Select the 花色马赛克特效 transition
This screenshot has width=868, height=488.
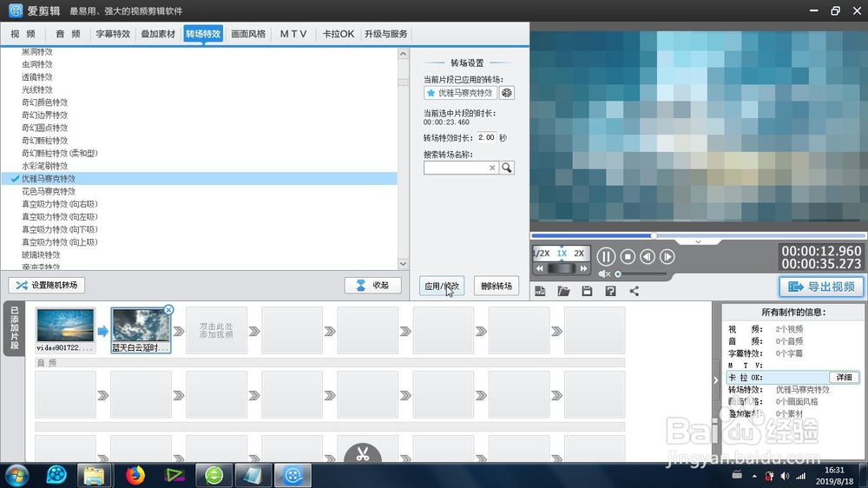point(49,192)
